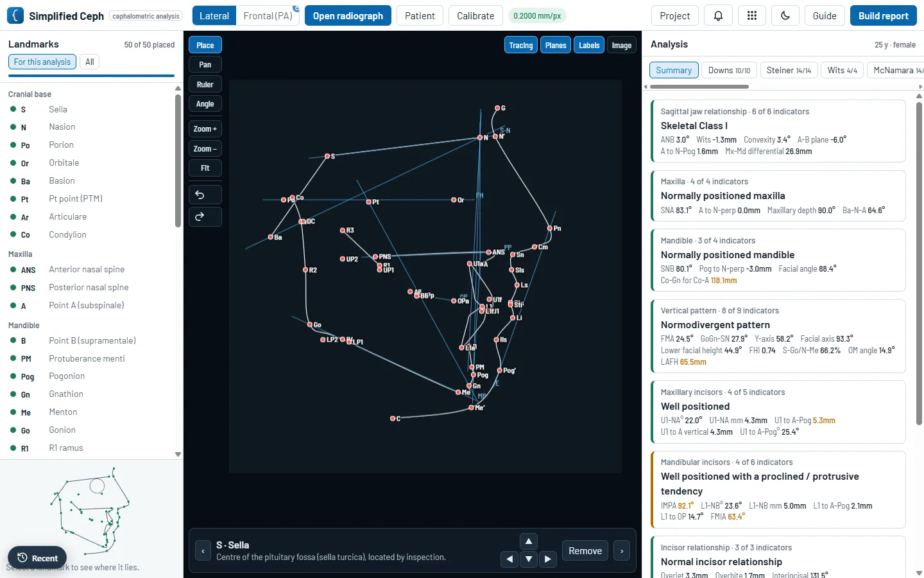Go to the previous landmark chevron
This screenshot has height=578, width=924.
pos(203,551)
